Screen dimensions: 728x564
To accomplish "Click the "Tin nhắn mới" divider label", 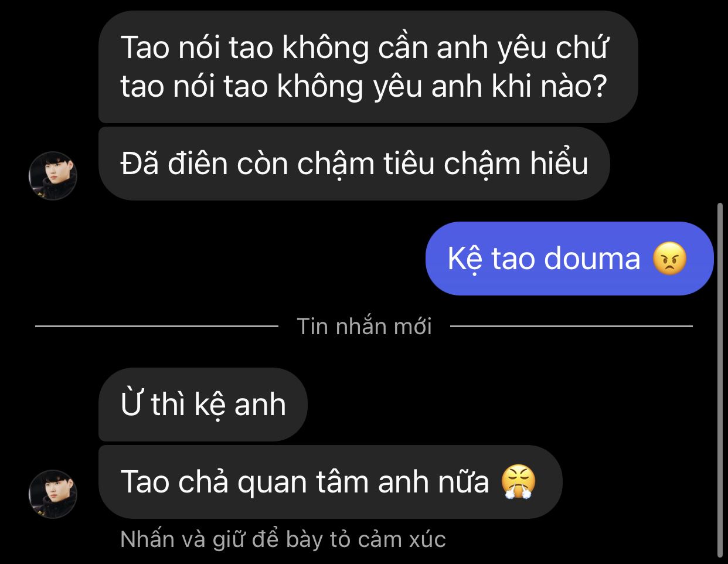I will [364, 327].
